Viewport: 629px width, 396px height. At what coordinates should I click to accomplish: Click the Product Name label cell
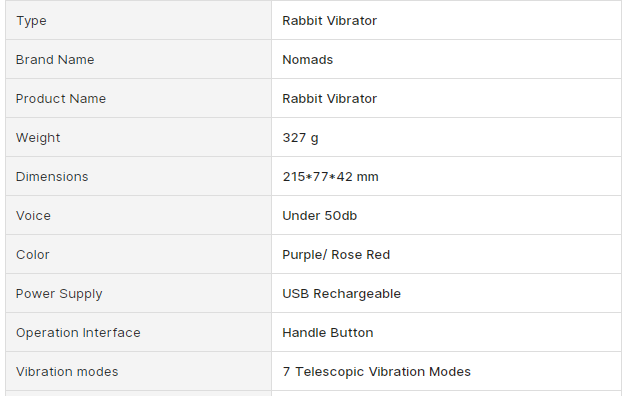[138, 98]
